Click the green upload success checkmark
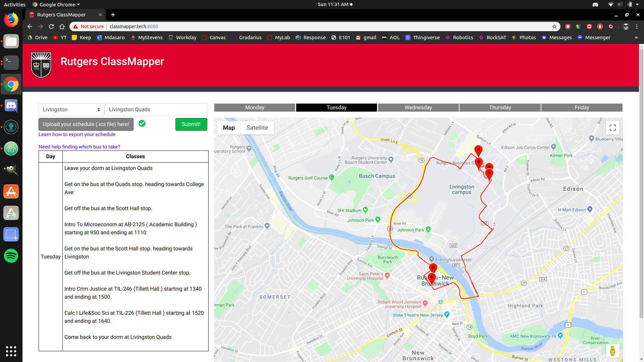Viewport: 644px width, 362px height. coord(142,124)
